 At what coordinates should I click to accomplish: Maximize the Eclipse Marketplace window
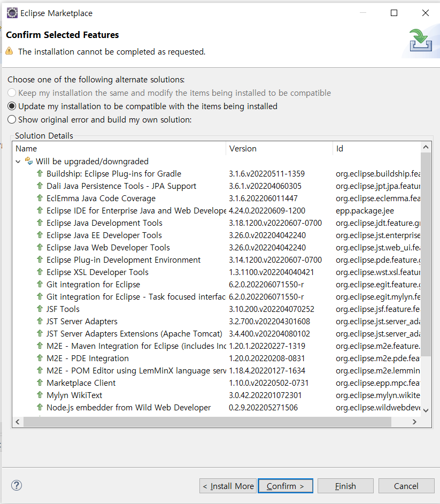pyautogui.click(x=393, y=13)
